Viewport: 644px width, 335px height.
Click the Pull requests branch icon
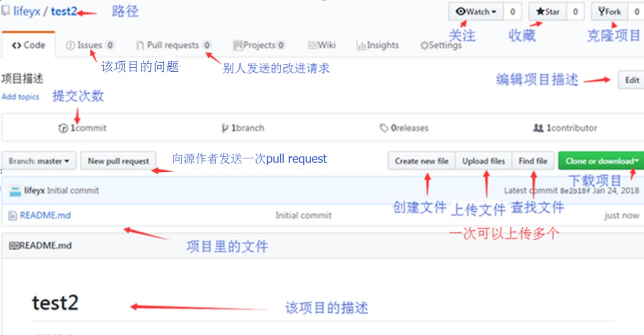(x=140, y=45)
